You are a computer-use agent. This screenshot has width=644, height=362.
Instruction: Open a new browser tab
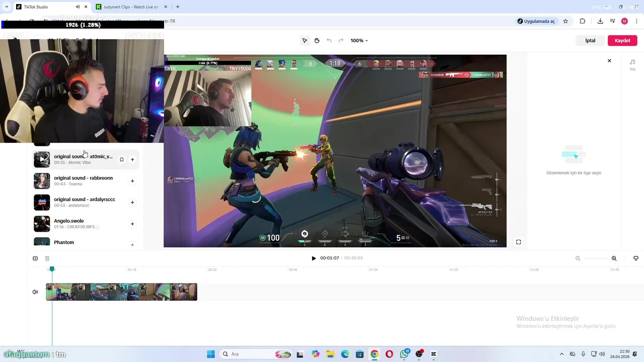[178, 7]
